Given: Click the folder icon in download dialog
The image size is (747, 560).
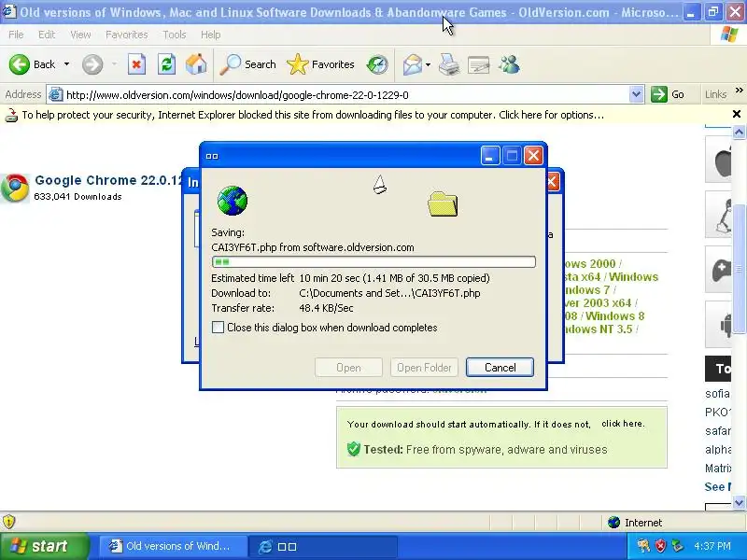Looking at the screenshot, I should pos(443,203).
